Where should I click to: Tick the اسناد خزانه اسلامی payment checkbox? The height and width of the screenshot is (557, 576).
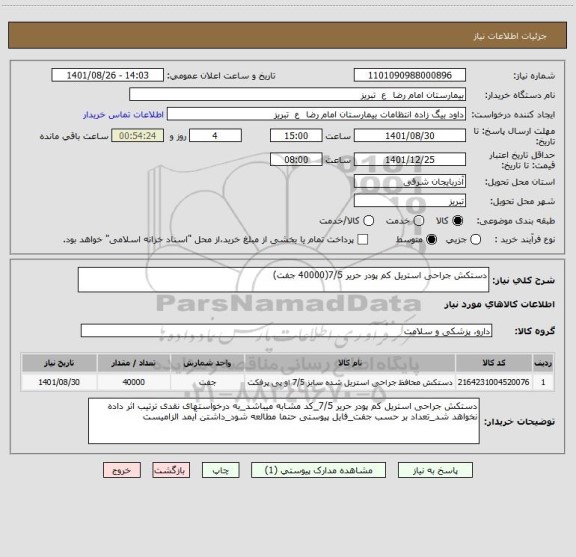[363, 240]
